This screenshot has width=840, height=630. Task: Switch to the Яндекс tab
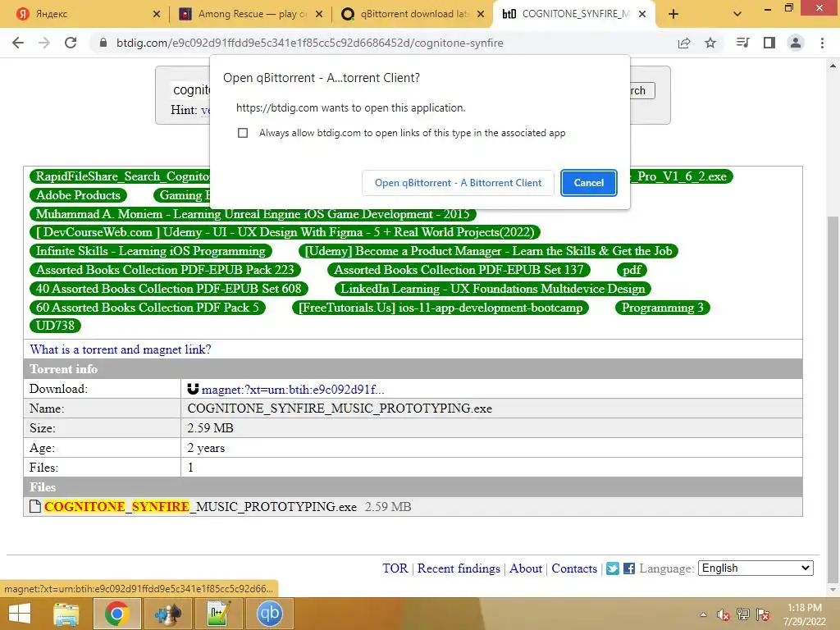pyautogui.click(x=85, y=14)
